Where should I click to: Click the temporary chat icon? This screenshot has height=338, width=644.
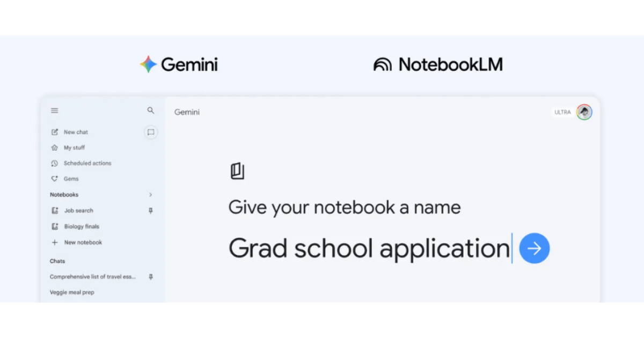tap(151, 132)
